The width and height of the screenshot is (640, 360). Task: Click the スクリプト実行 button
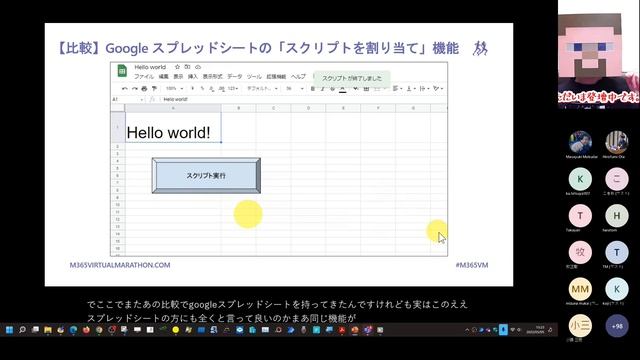coord(206,176)
